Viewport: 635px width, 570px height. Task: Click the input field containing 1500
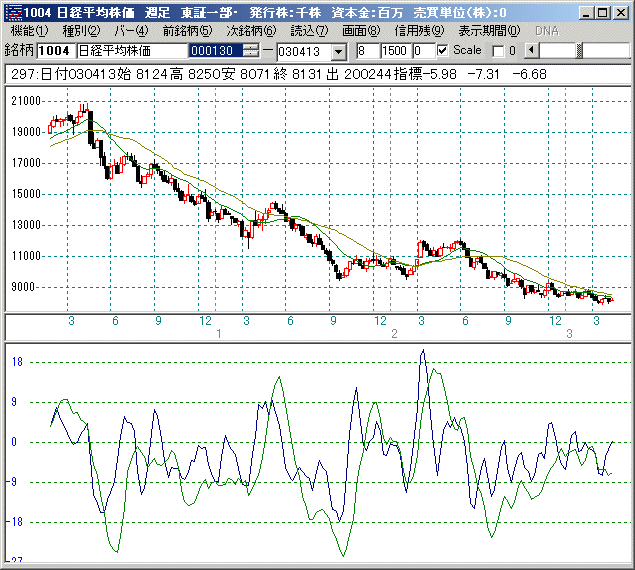coord(394,50)
